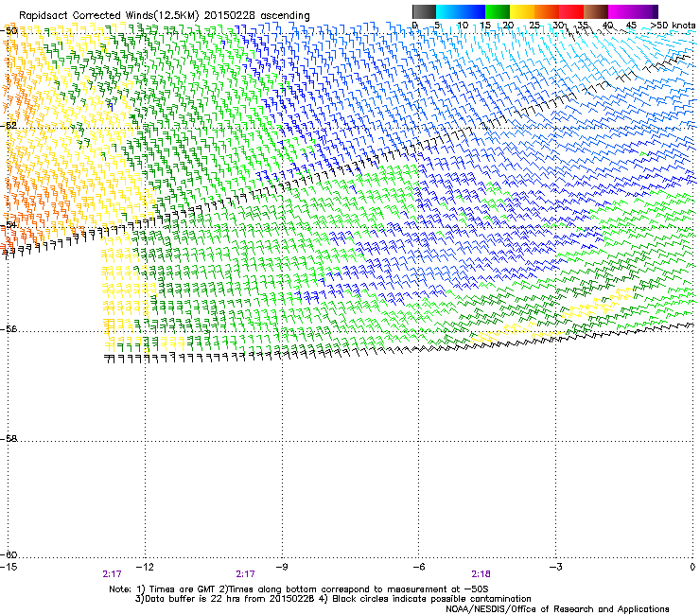Choose the magenta 40-45 knots legend swatch
Viewport: 700px width, 615px height.
[621, 11]
